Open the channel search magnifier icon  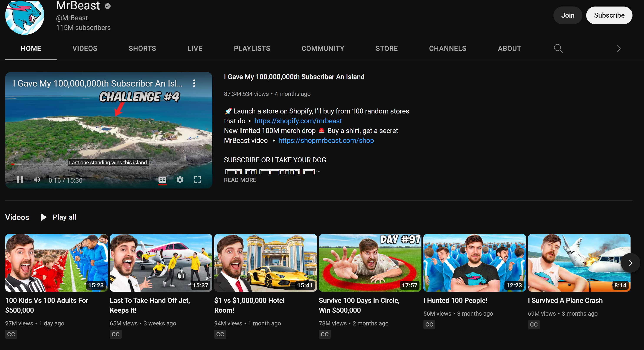[558, 48]
